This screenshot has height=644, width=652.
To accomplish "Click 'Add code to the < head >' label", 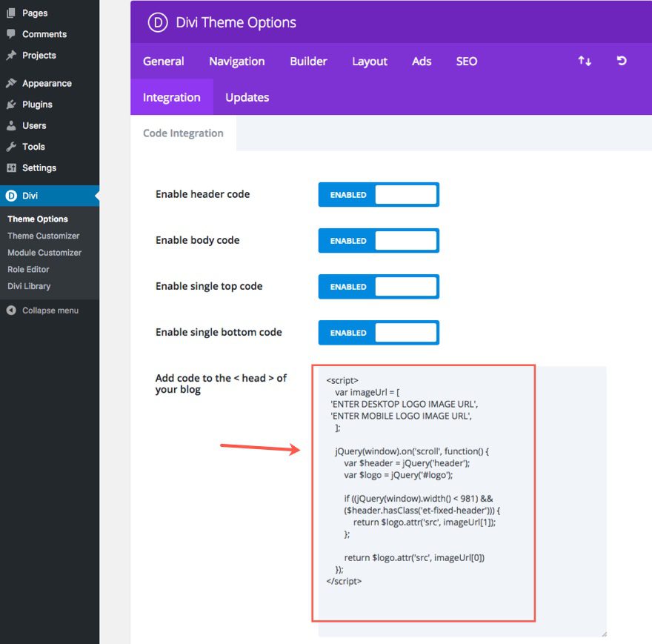I will click(x=221, y=384).
